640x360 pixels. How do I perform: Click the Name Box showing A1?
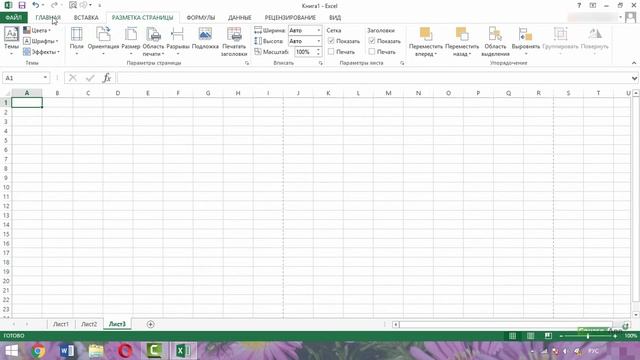[22, 78]
